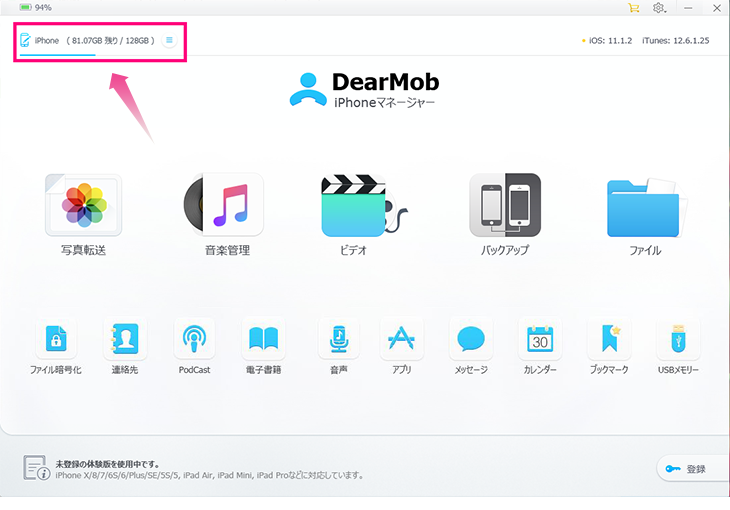The image size is (730, 510).
Task: Open USBメモリー flash drive icon
Action: [x=678, y=339]
